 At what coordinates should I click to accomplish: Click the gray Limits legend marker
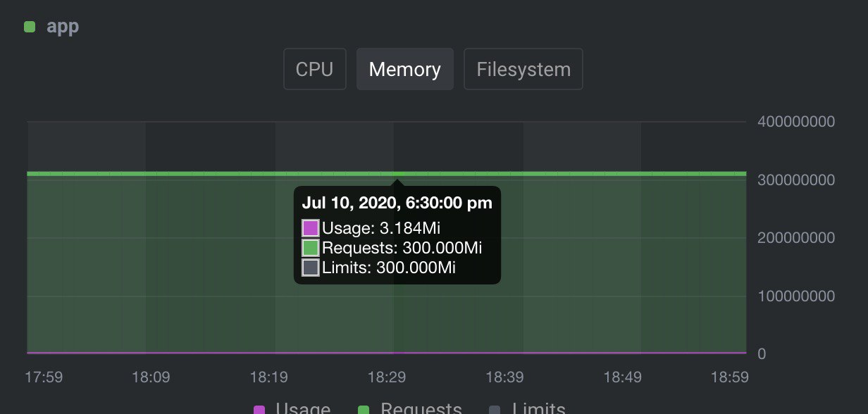click(x=495, y=410)
